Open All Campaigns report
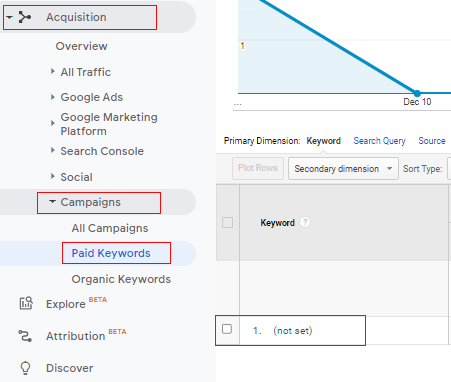This screenshot has width=451, height=382. (x=110, y=228)
